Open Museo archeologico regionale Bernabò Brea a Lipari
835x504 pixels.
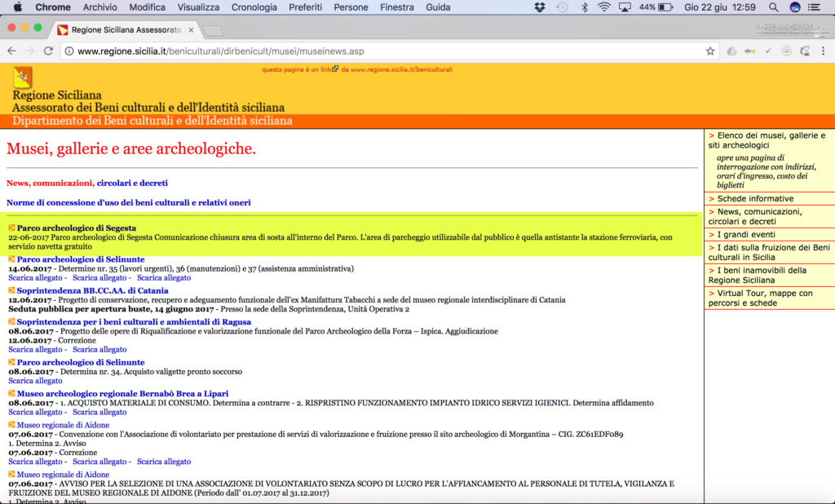(122, 394)
